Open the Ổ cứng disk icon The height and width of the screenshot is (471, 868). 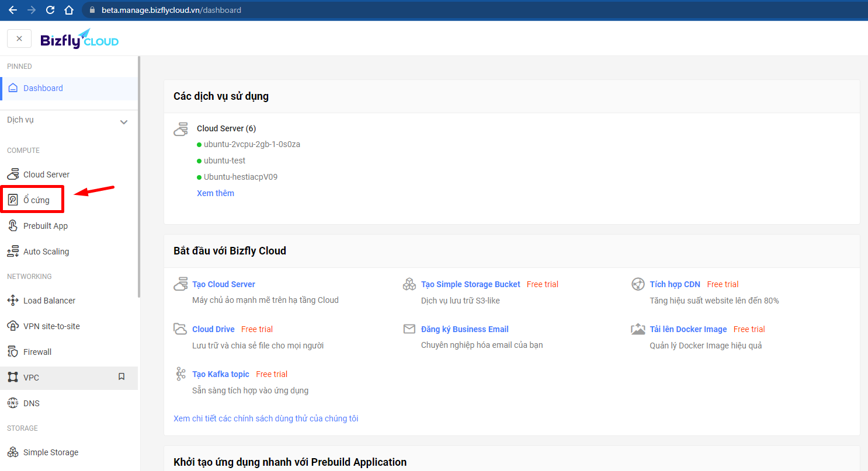13,200
